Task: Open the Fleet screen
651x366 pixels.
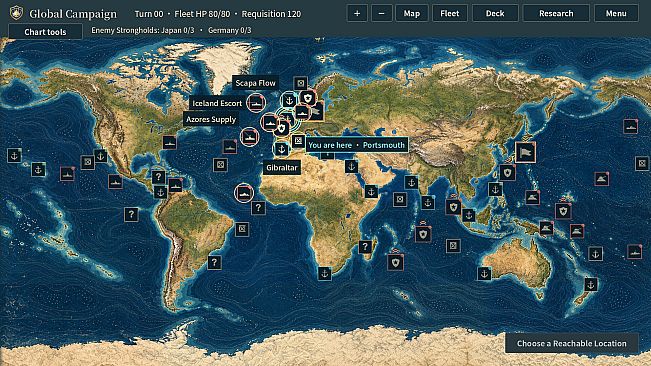Action: pos(450,13)
